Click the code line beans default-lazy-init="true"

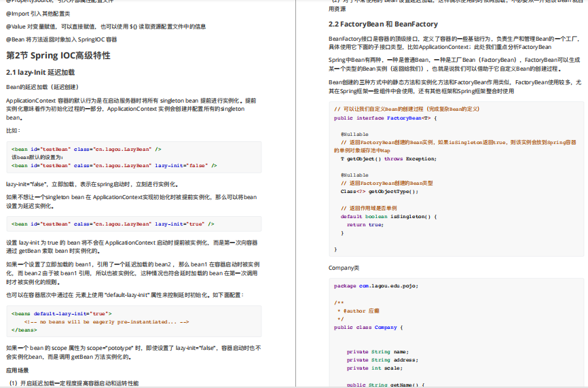point(62,314)
